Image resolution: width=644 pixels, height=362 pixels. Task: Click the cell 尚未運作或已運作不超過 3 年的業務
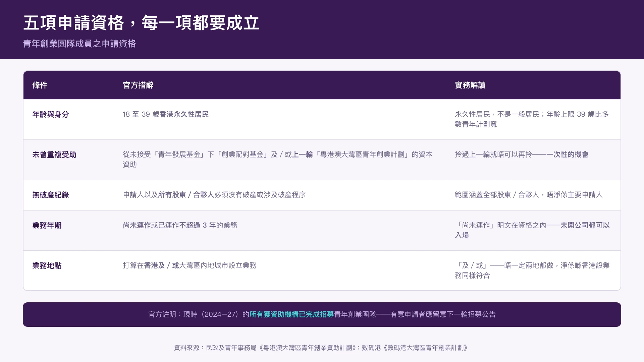coord(180,225)
